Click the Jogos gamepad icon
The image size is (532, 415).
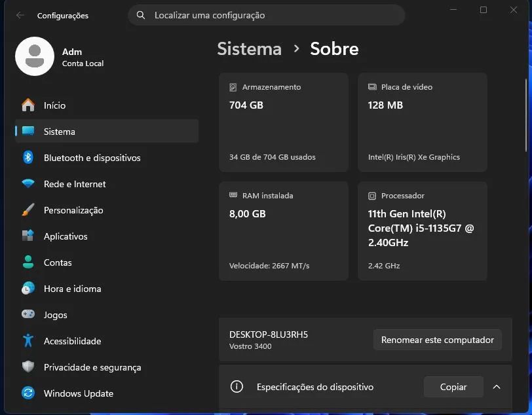pyautogui.click(x=28, y=314)
